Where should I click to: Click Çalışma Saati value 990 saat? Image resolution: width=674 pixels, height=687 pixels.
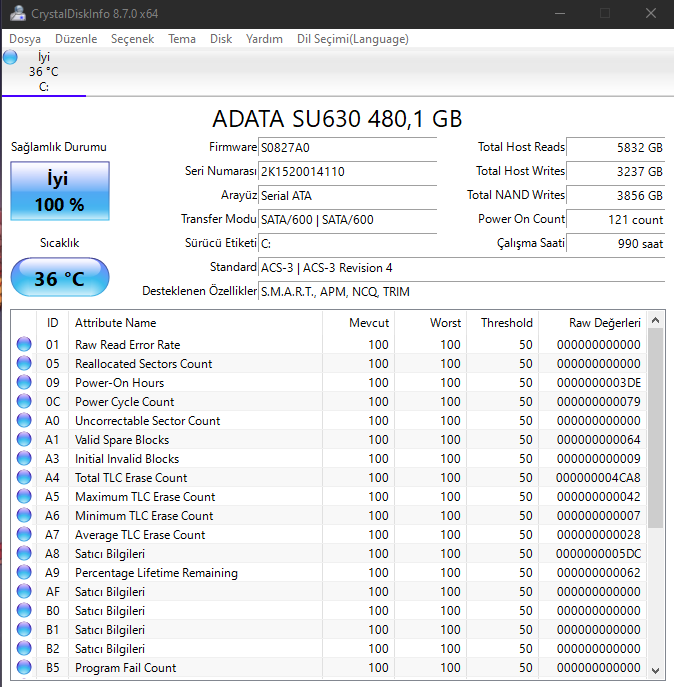616,244
